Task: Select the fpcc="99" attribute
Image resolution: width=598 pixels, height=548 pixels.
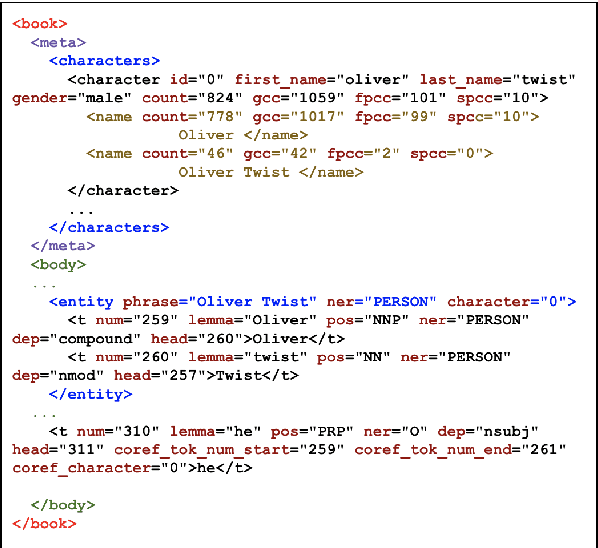Action: pyautogui.click(x=395, y=117)
